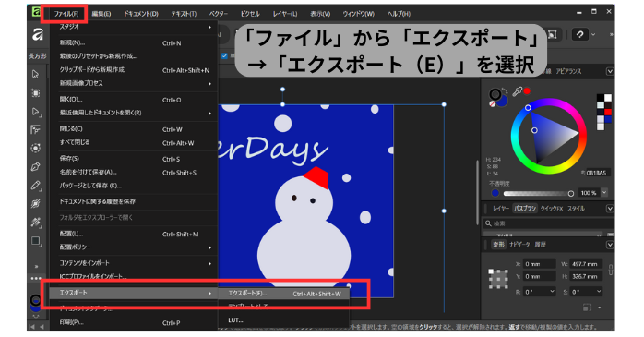Image resolution: width=644 pixels, height=337 pixels.
Task: Select the Contour tool dotted circle icon
Action: [x=36, y=148]
